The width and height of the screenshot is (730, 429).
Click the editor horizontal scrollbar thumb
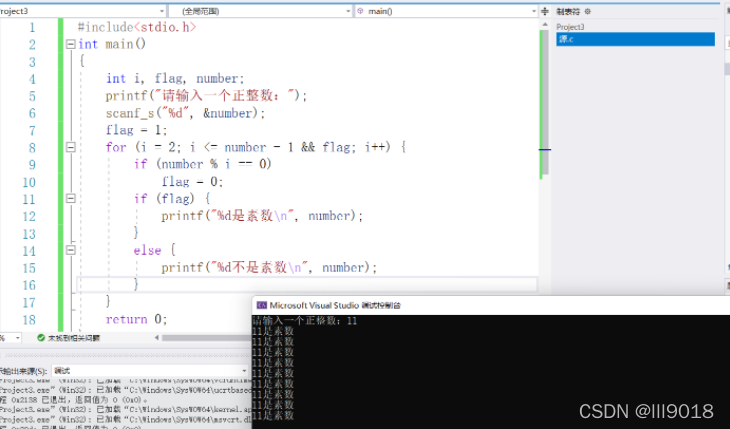[207, 338]
